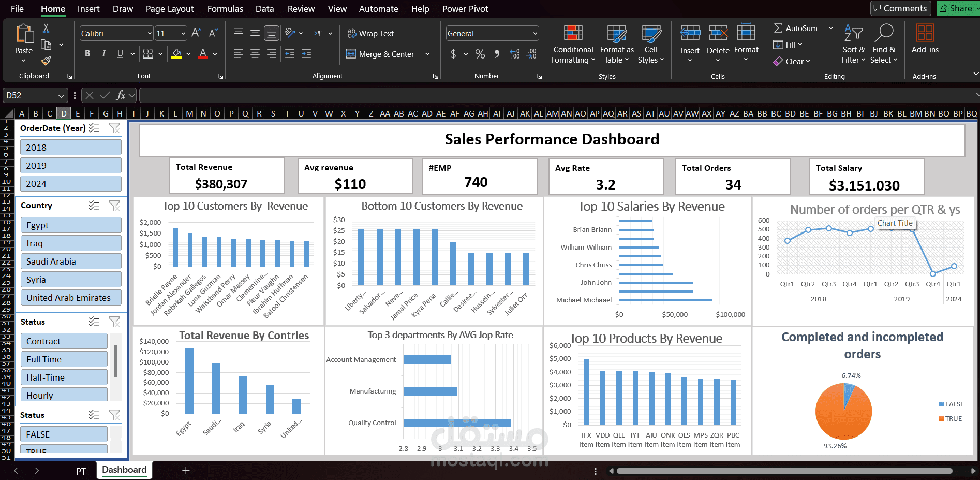Apply yellow fill color to cell

[x=176, y=54]
